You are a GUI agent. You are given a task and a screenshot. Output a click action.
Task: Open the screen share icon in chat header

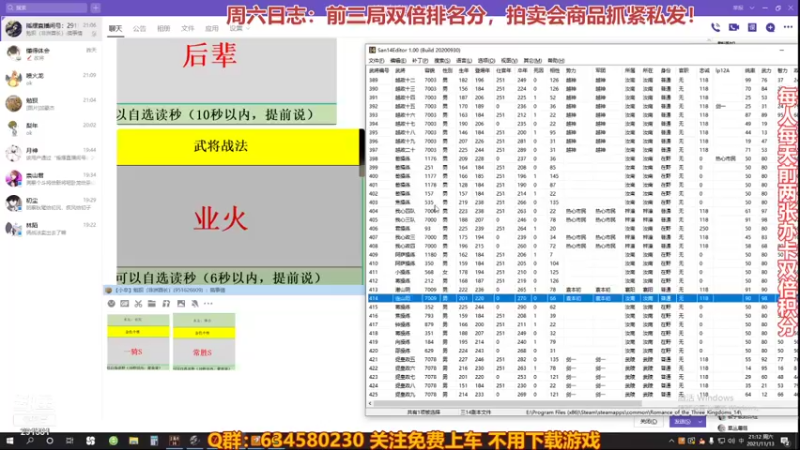pos(752,28)
